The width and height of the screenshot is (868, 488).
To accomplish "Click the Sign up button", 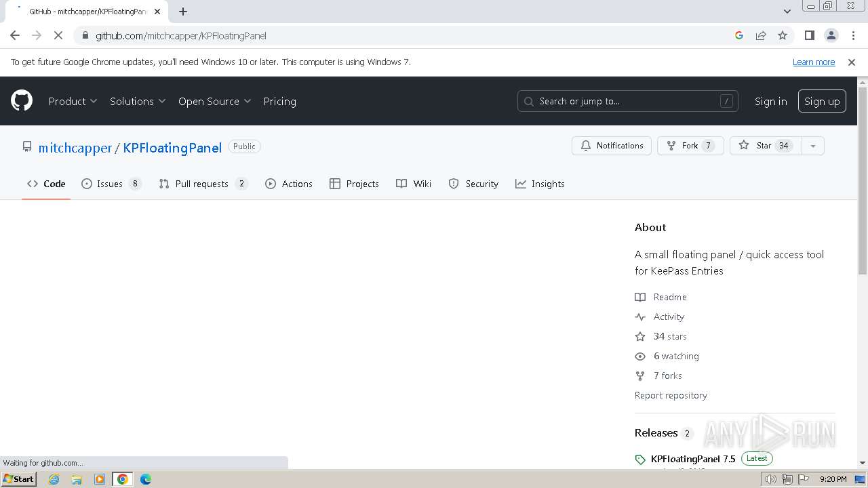I will 822,101.
